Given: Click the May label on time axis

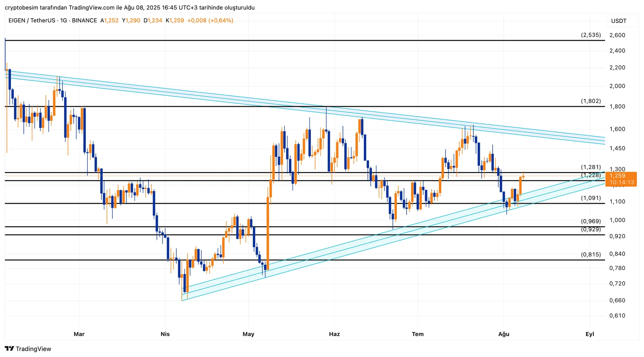Looking at the screenshot, I should coord(248,334).
